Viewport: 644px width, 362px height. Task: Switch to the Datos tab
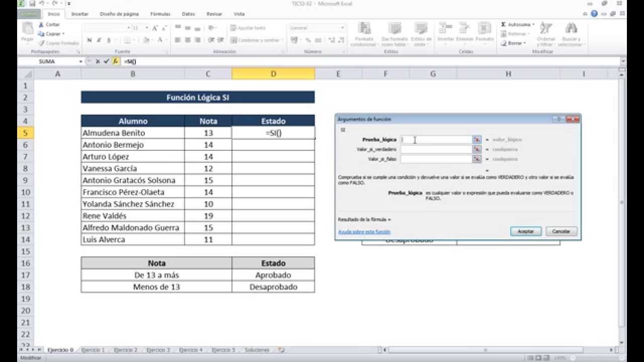pyautogui.click(x=189, y=14)
